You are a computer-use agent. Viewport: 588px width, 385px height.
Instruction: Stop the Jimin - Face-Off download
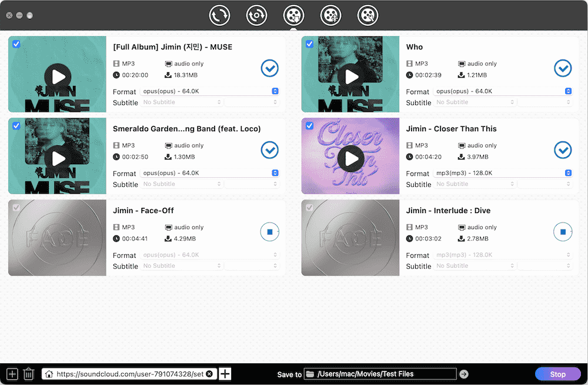pos(269,231)
